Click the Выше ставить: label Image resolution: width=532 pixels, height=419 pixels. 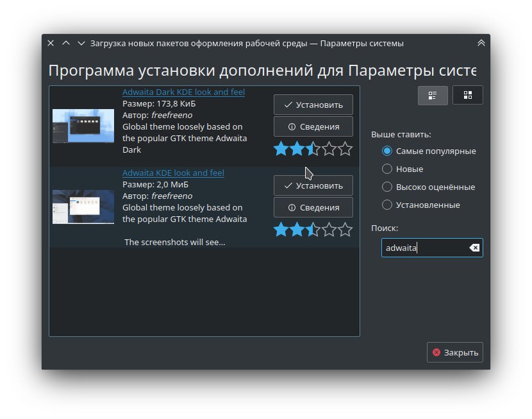click(x=401, y=135)
